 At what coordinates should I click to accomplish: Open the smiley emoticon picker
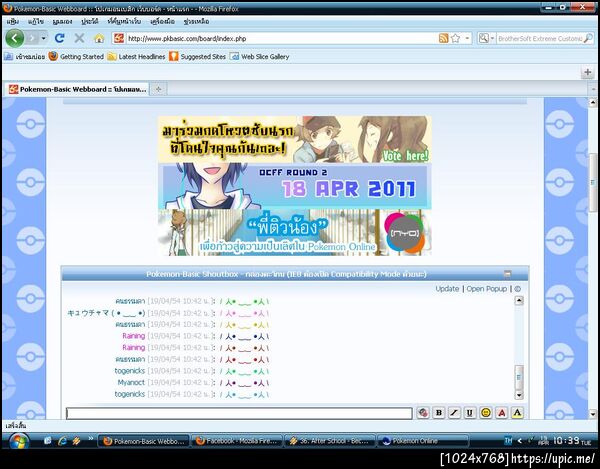pos(486,413)
